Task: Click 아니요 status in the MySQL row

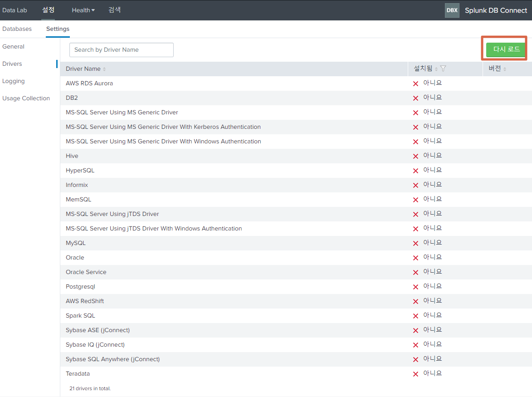Action: tap(433, 243)
